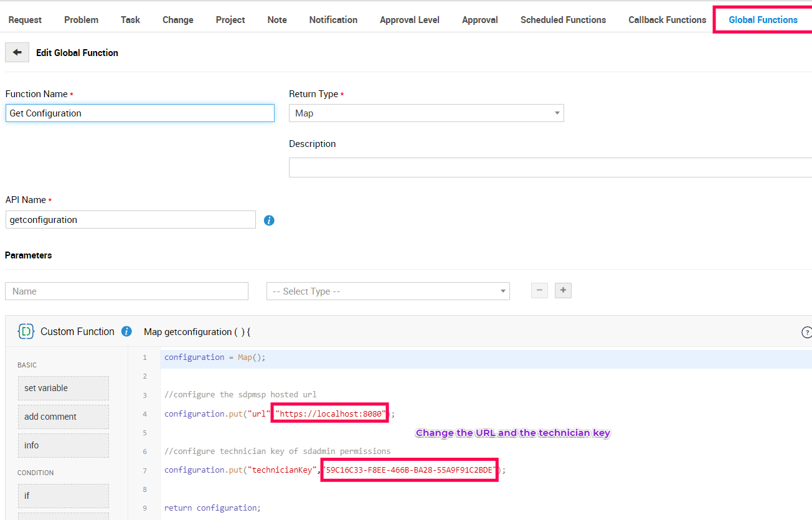Click the parameter Name input field
The height and width of the screenshot is (520, 812).
126,291
